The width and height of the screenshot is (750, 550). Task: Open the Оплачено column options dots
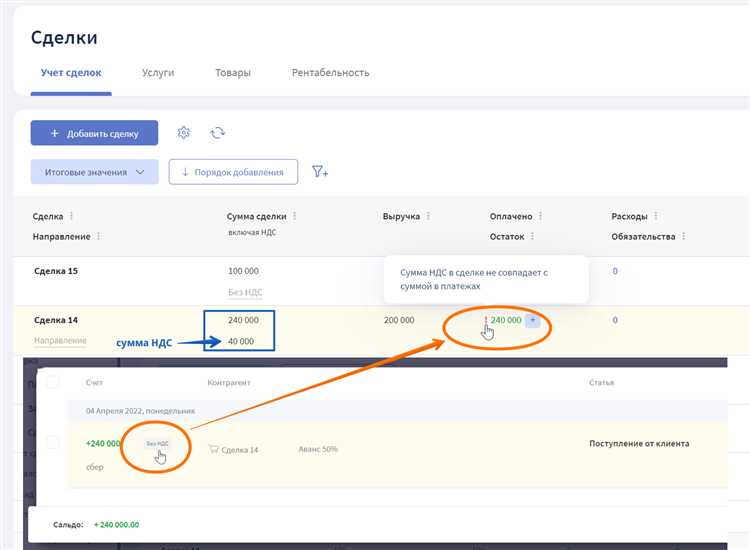tap(541, 216)
